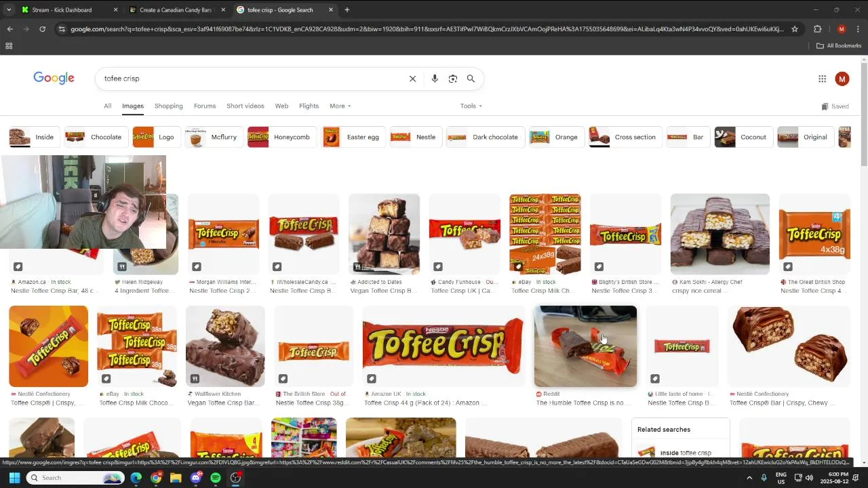
Task: Show hidden system tray icons
Action: click(x=749, y=478)
